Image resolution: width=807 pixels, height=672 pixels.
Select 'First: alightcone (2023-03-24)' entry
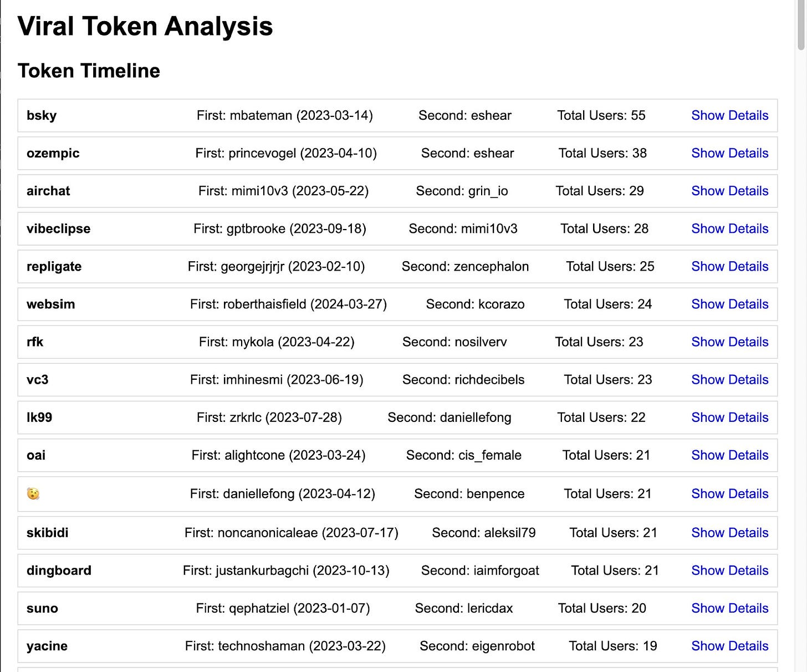[x=279, y=455]
